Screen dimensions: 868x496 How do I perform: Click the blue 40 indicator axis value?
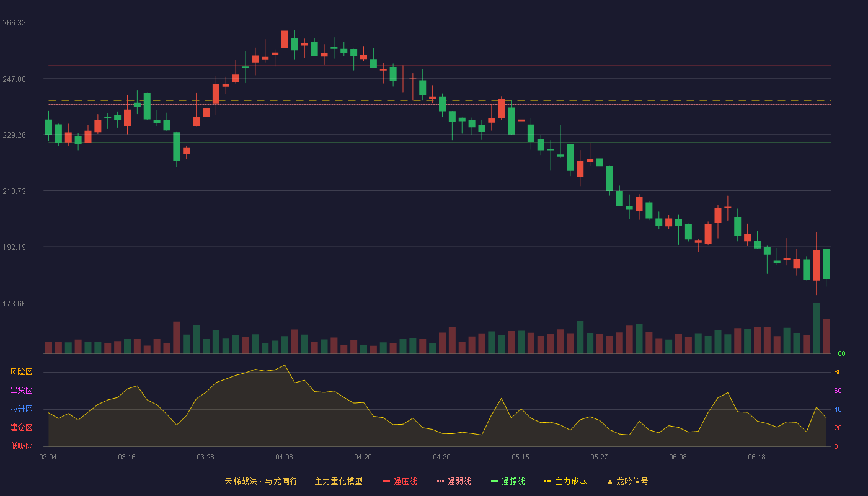point(838,409)
